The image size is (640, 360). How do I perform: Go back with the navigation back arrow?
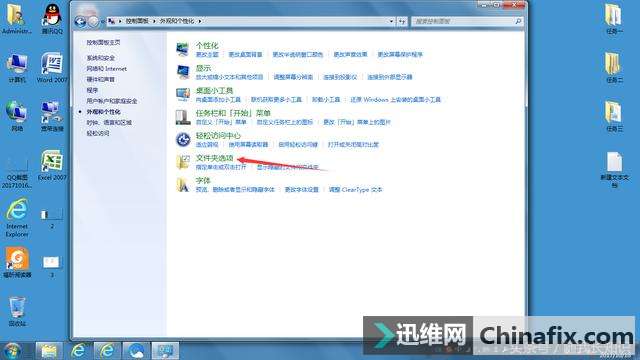(x=80, y=21)
